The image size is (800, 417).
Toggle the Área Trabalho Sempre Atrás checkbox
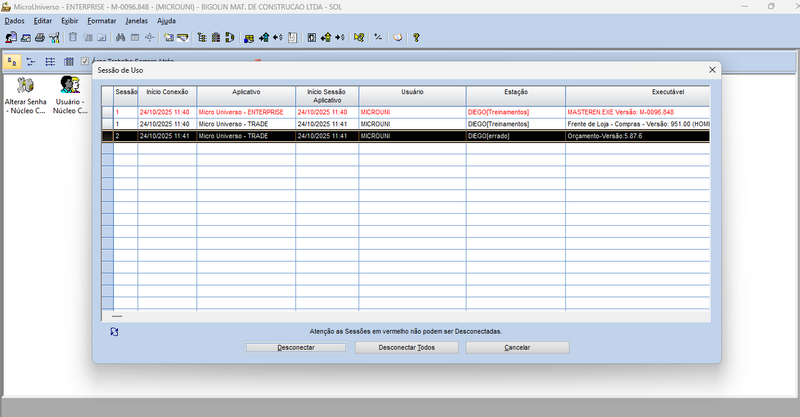(x=86, y=62)
